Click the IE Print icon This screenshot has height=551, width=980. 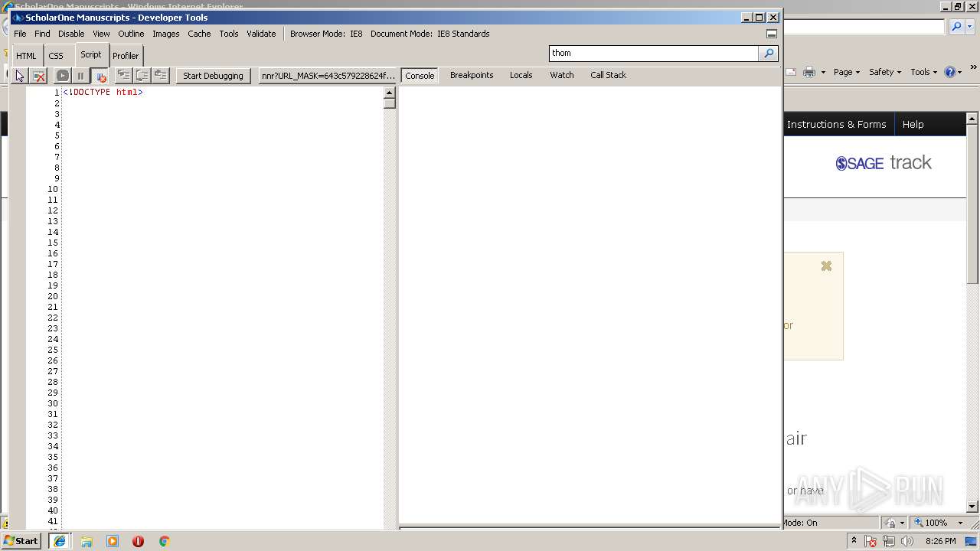809,72
